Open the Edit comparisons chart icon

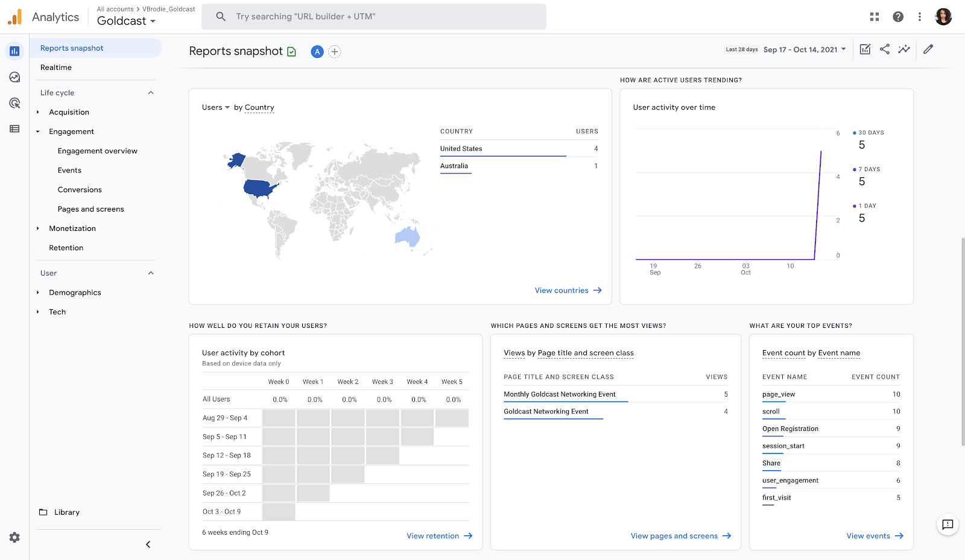point(865,49)
